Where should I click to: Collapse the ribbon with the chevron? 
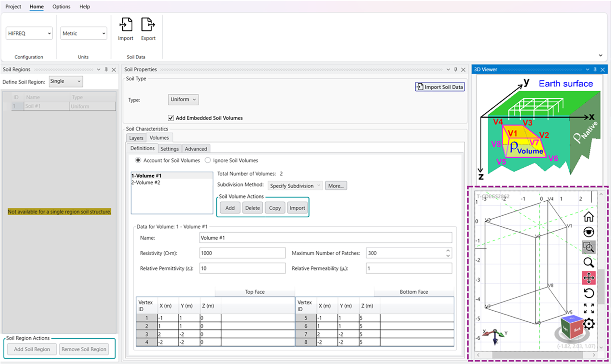(x=601, y=56)
